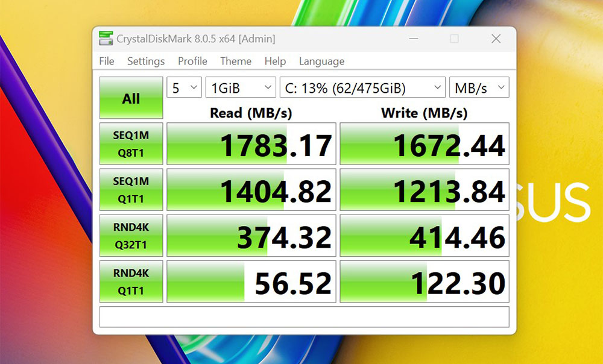
Task: Open the Settings menu
Action: click(x=146, y=61)
